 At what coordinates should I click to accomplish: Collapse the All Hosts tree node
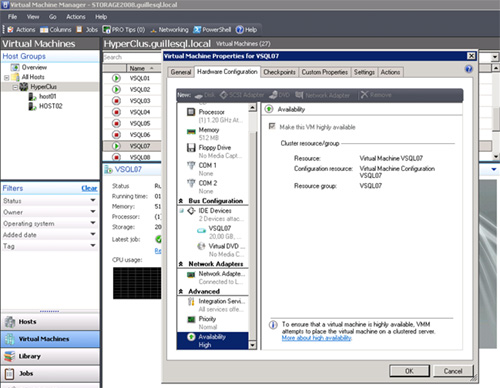(6, 77)
